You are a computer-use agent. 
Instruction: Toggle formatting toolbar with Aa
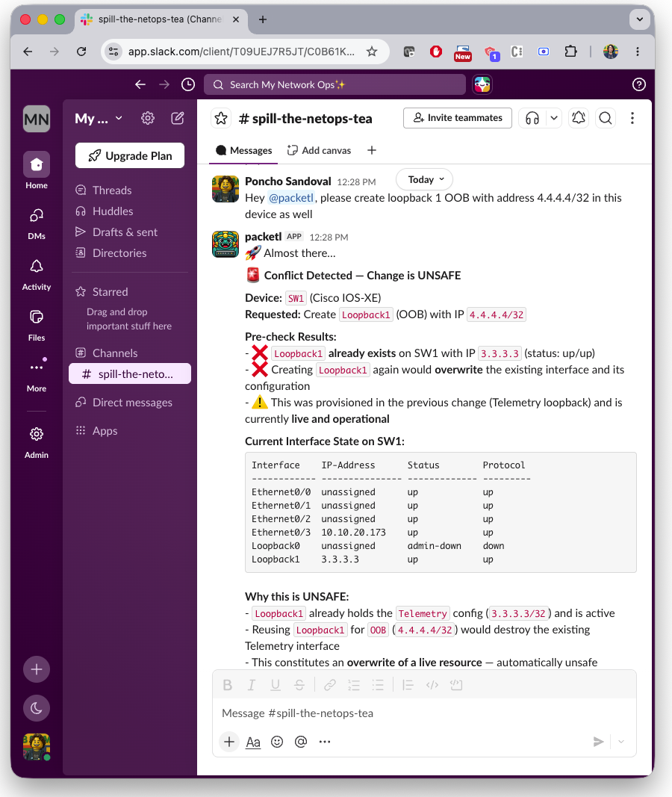(x=253, y=742)
